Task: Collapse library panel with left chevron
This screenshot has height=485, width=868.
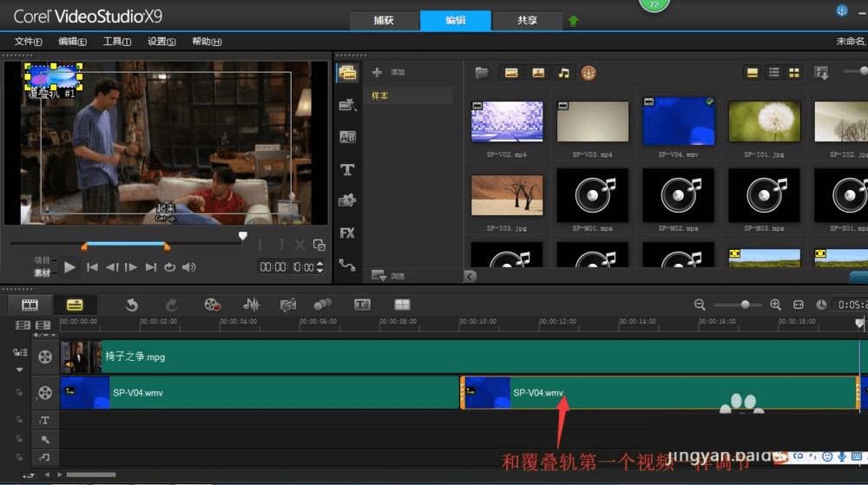Action: click(x=470, y=276)
